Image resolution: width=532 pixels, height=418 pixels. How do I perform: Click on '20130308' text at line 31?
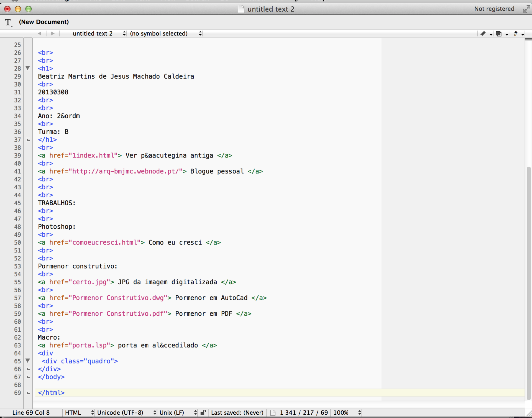pos(53,92)
